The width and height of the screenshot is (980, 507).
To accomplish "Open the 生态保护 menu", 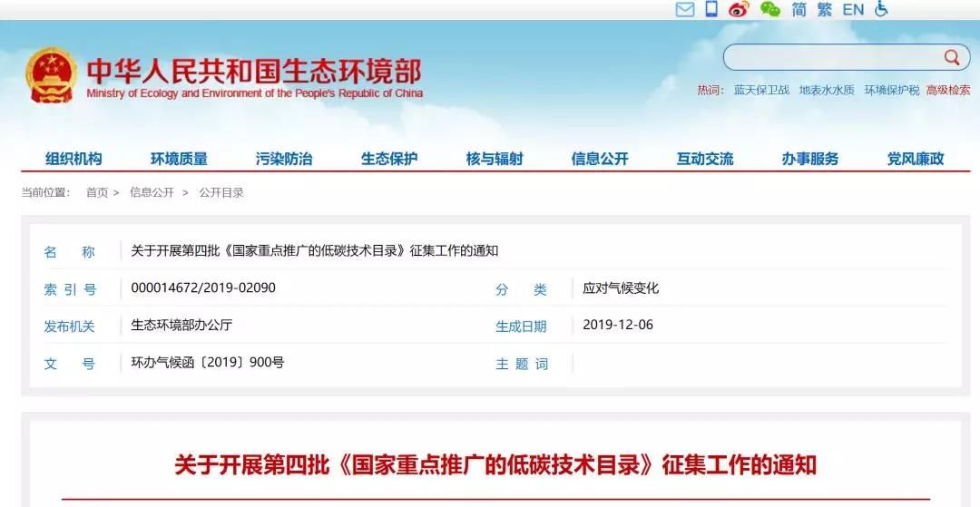I will pos(389,159).
